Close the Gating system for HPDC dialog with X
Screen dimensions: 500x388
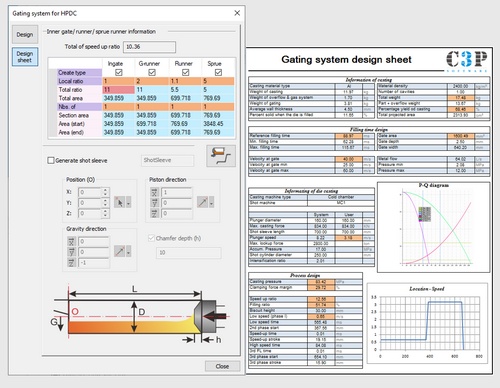[237, 13]
